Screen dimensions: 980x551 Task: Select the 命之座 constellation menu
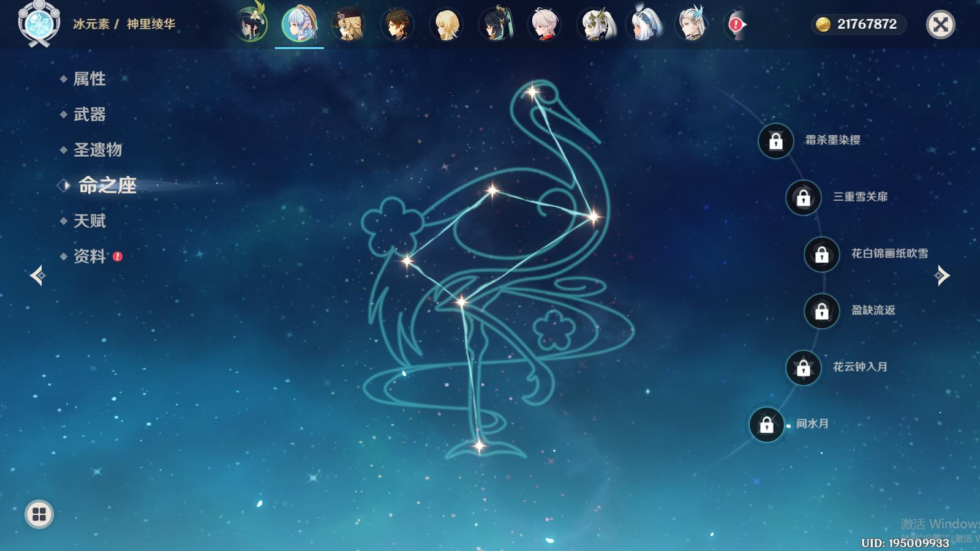(x=107, y=186)
